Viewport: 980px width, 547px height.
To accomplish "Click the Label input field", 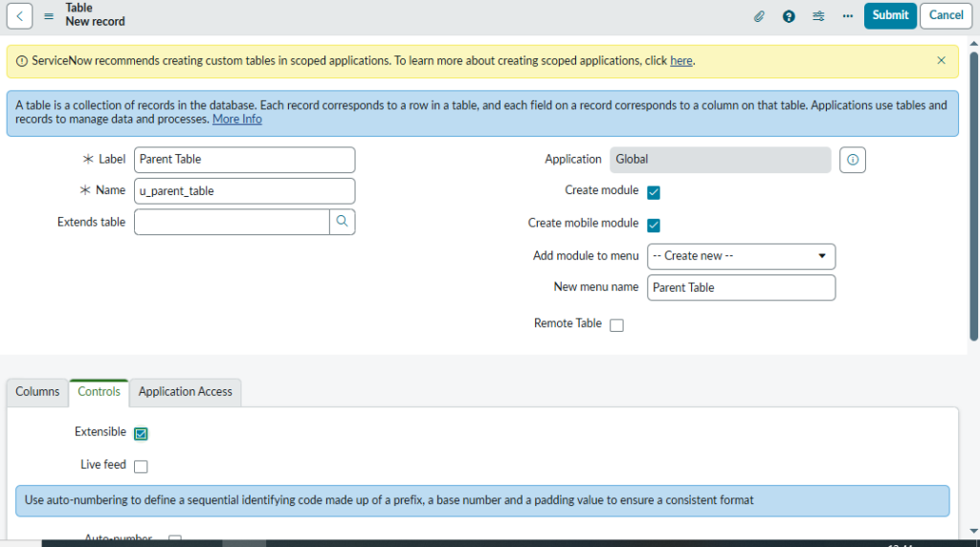I will pyautogui.click(x=244, y=160).
